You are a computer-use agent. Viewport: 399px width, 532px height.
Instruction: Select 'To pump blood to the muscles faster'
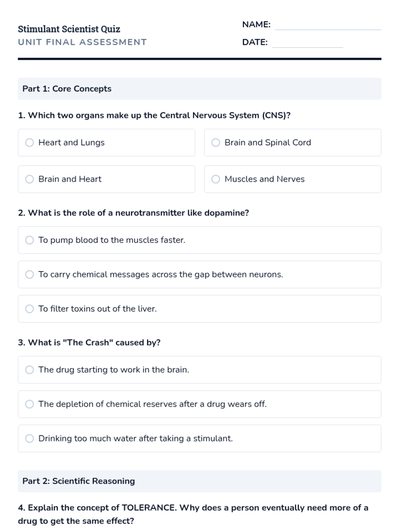pos(30,240)
